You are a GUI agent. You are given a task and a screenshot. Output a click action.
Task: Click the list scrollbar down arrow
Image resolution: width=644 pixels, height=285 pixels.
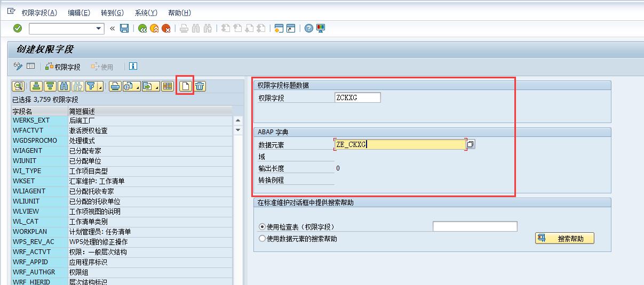(238, 131)
